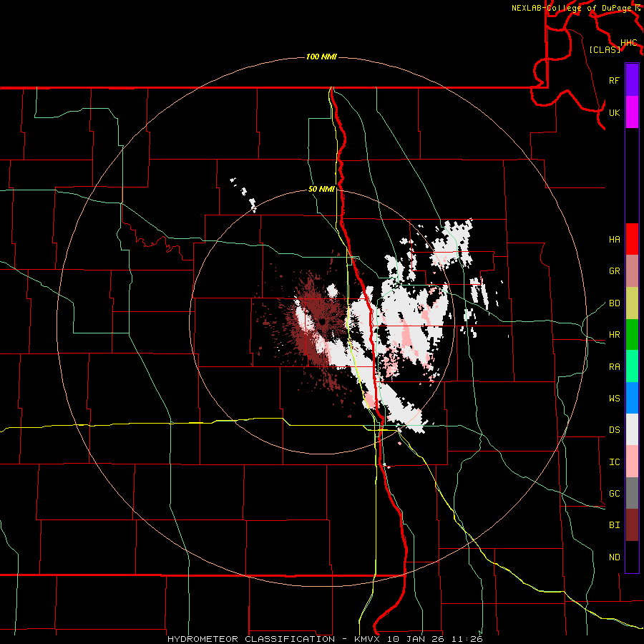Click the KMVX station identifier

click(x=368, y=639)
